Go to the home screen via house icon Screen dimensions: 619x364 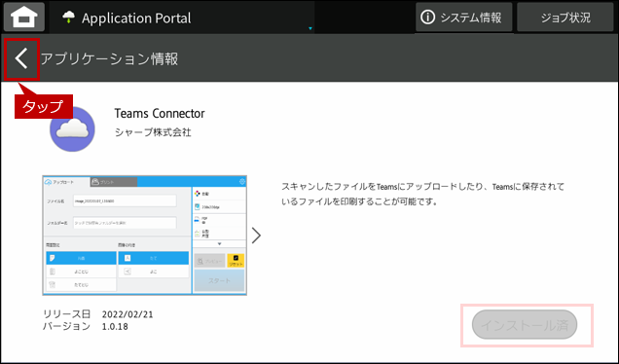(x=24, y=18)
